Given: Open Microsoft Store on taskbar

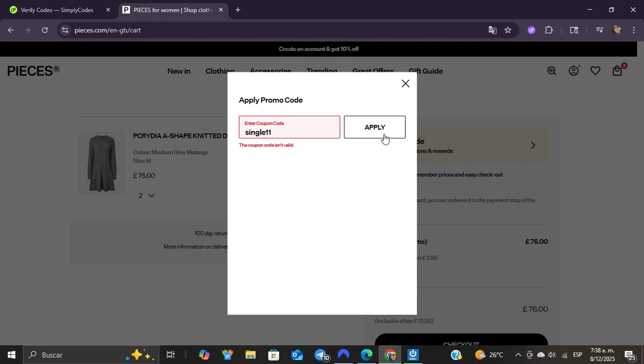Looking at the screenshot, I should click(273, 355).
